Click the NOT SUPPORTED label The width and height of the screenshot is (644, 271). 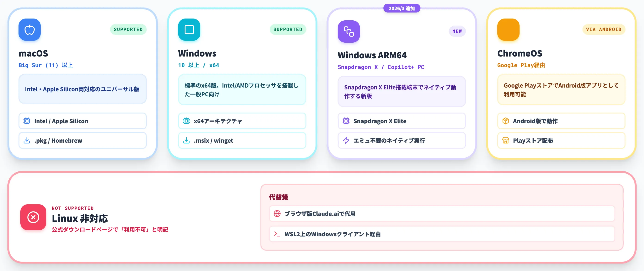pos(73,208)
